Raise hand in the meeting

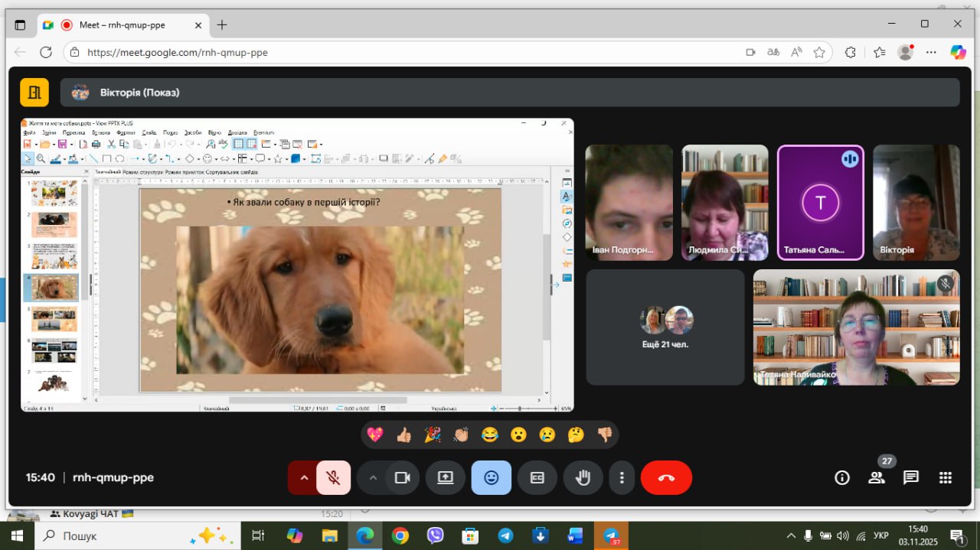coord(583,478)
